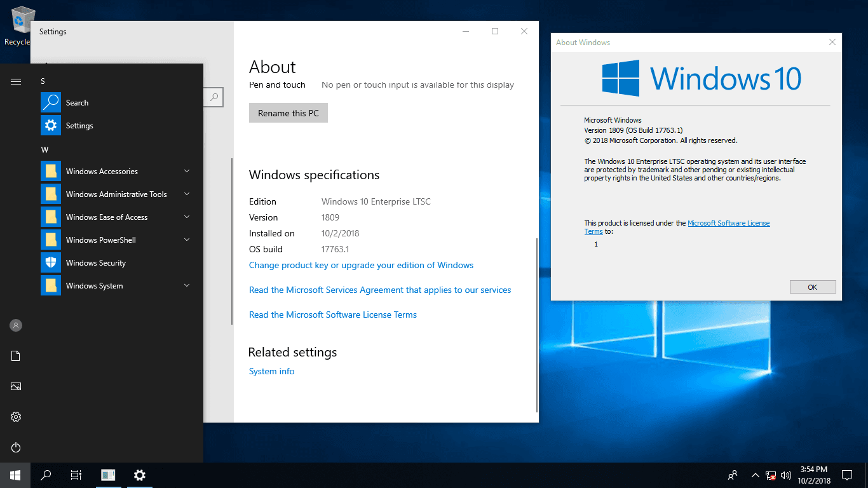
Task: Click the hamburger menu in Start menu
Action: coord(15,81)
